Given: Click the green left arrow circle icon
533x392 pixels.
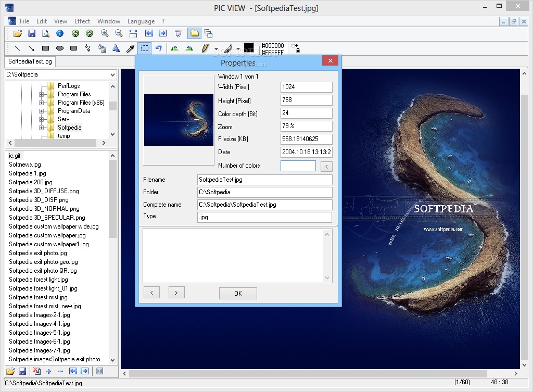Looking at the screenshot, I should (x=75, y=33).
